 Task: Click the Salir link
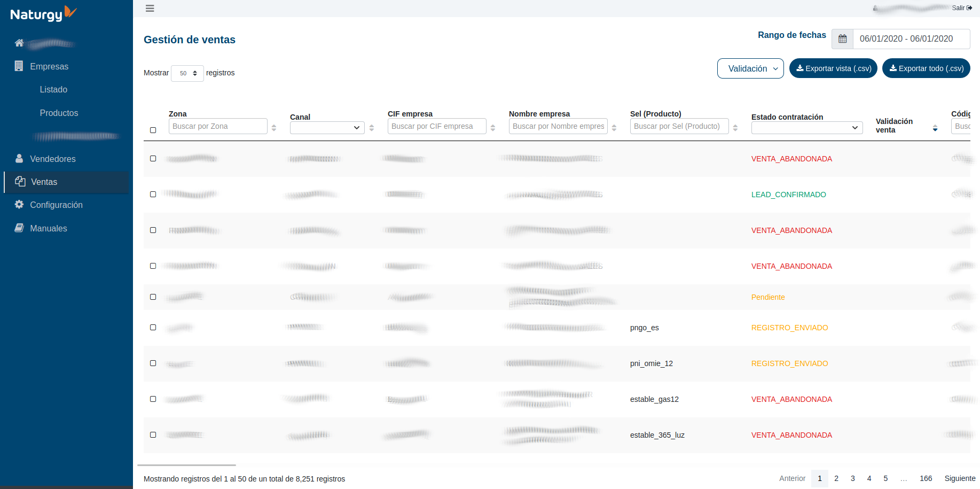click(962, 8)
